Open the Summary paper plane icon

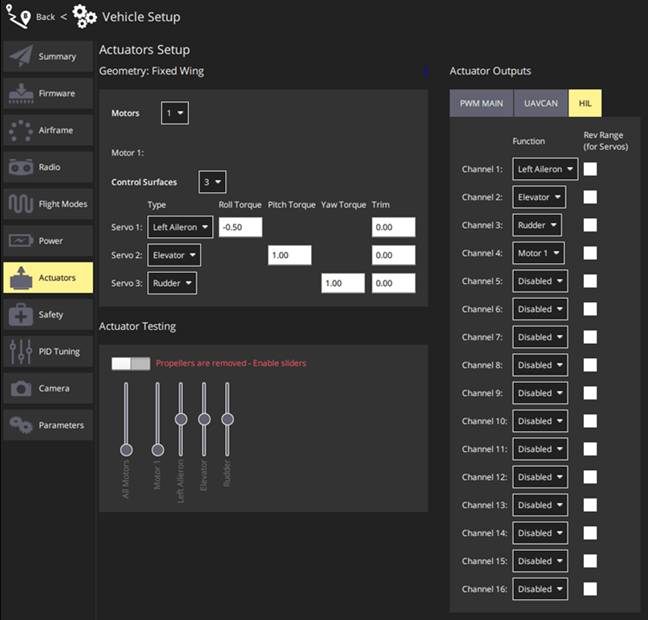[x=21, y=56]
